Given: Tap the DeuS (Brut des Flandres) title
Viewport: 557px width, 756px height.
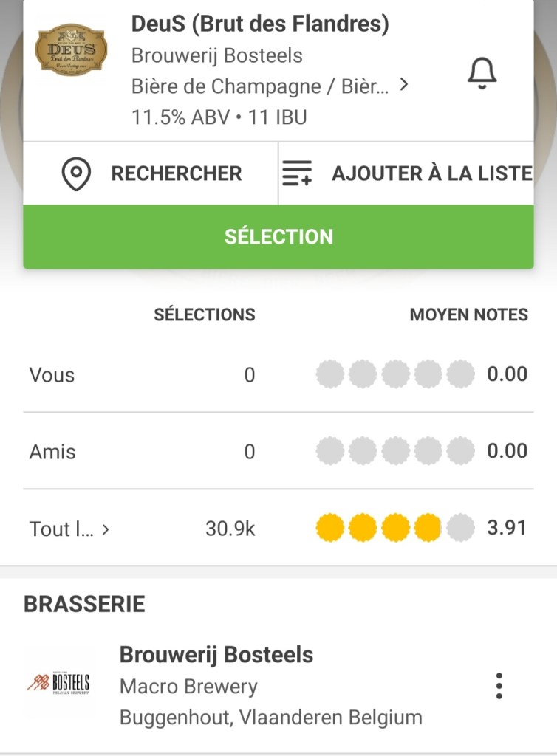Looking at the screenshot, I should coord(260,24).
